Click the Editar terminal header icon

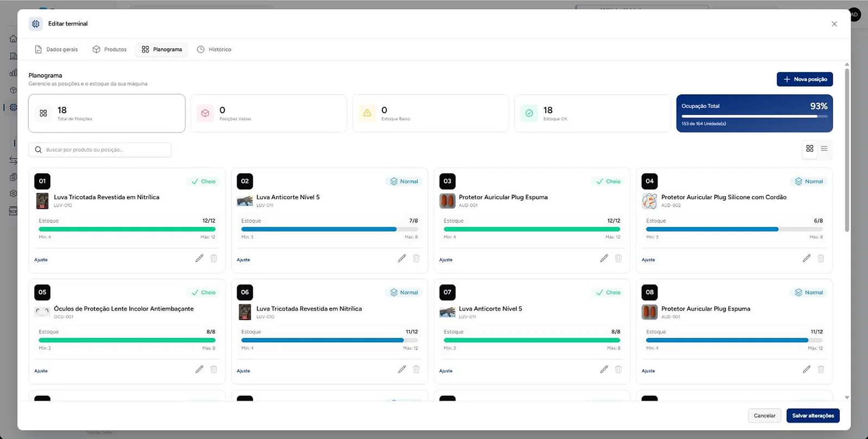(x=36, y=24)
